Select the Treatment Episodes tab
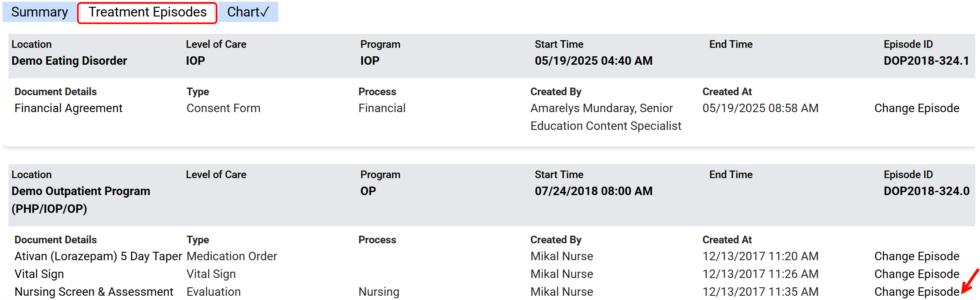This screenshot has width=980, height=300. click(147, 13)
